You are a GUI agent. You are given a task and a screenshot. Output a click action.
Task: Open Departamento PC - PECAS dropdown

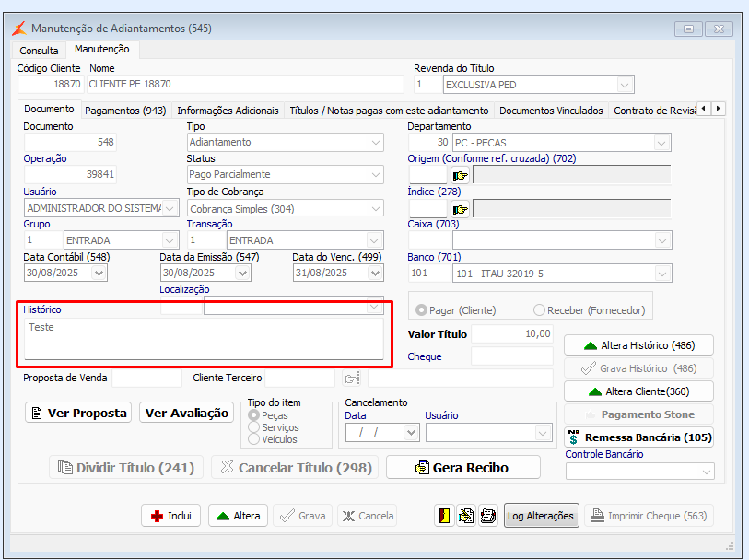tap(661, 143)
